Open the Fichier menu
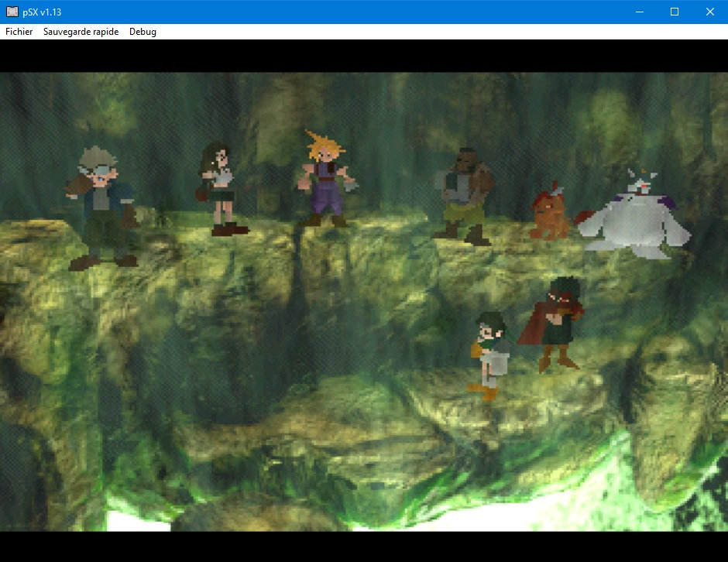Viewport: 728px width, 562px height. click(19, 32)
